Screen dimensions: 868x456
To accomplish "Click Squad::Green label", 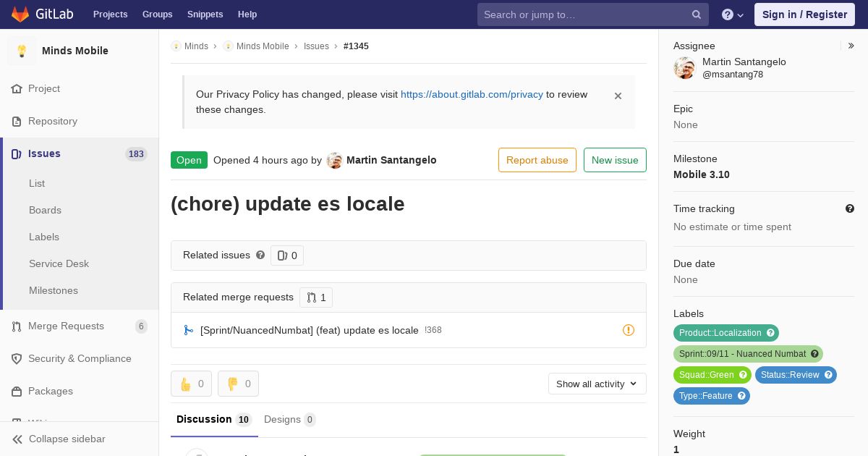I will [x=712, y=375].
